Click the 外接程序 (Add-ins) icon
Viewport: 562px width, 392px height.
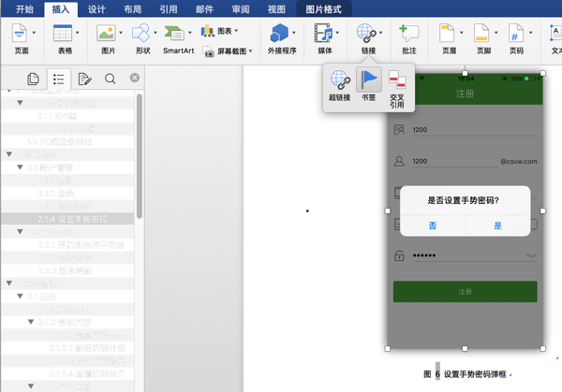279,33
